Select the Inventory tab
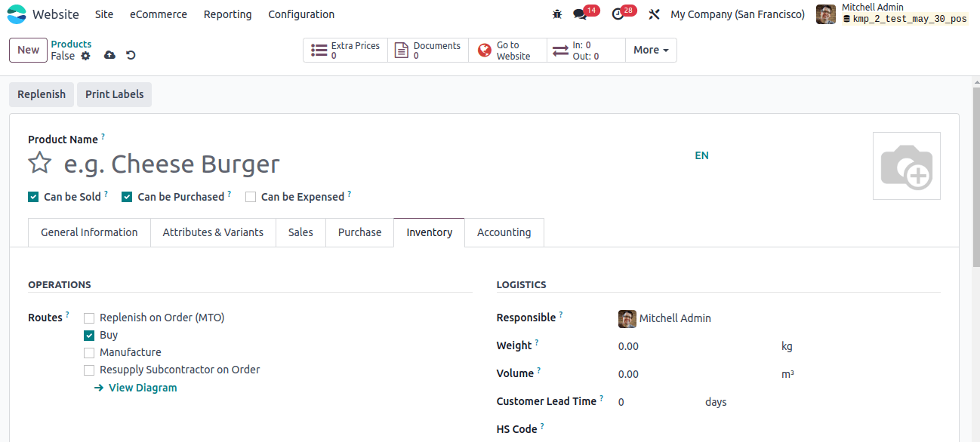 pos(429,232)
